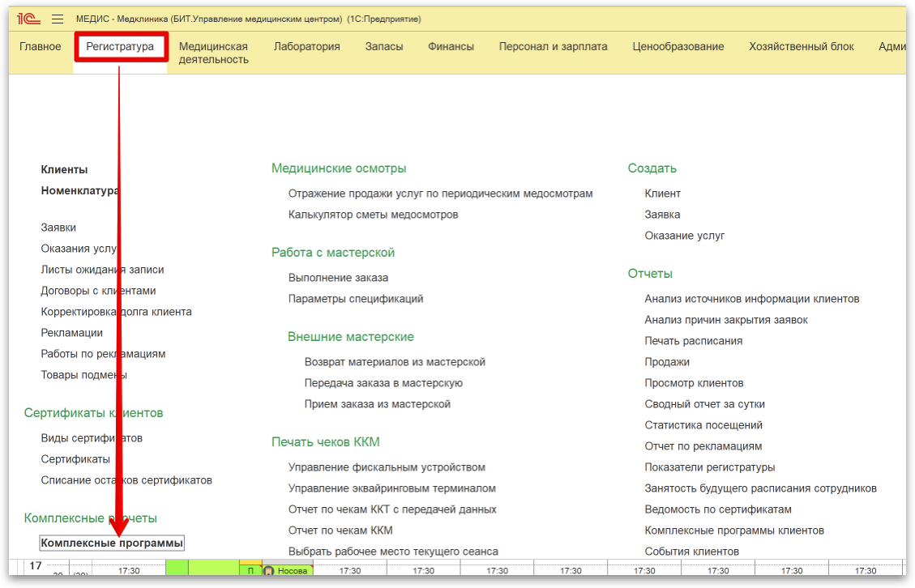
Task: Open the Клиенты list
Action: tap(64, 170)
